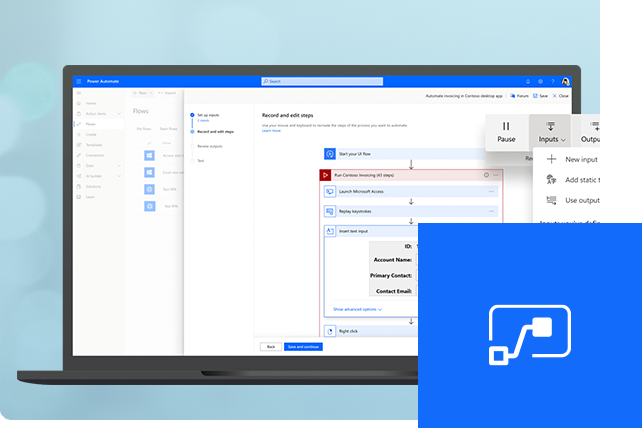Viewport: 642px width, 428px height.
Task: Open Action items in the sidebar
Action: (96, 113)
